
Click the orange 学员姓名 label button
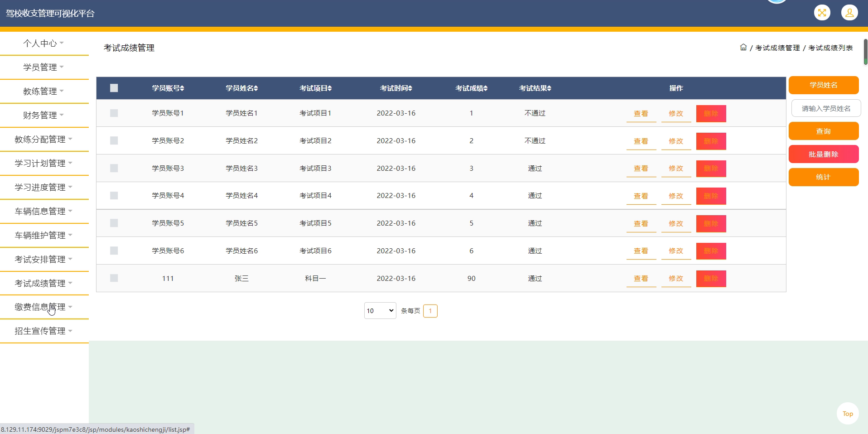coord(824,85)
